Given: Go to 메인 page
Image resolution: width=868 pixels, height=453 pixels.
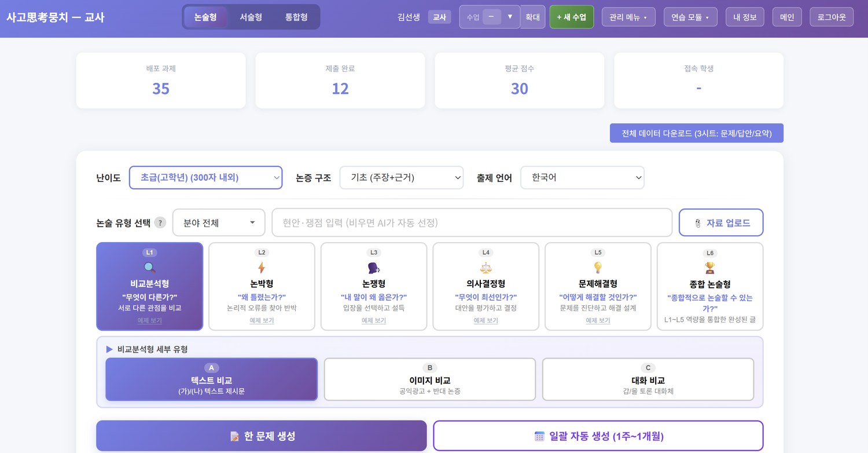Looking at the screenshot, I should coord(787,17).
